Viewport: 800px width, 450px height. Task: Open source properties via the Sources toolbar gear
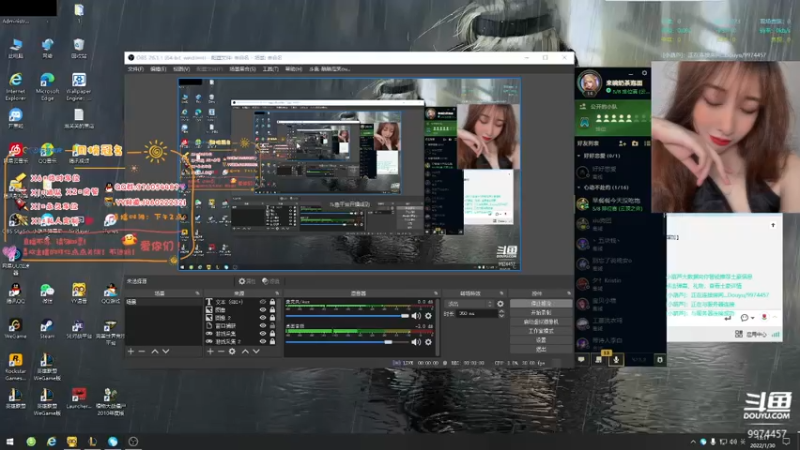pos(232,352)
